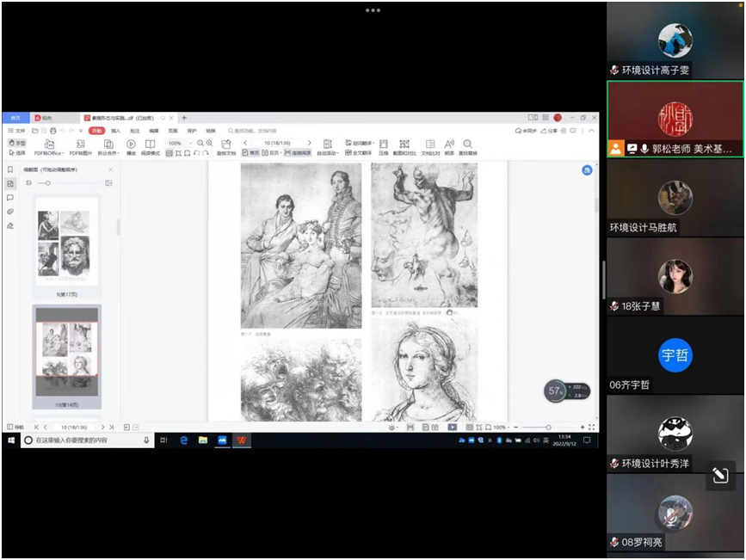Image resolution: width=746 pixels, height=560 pixels.
Task: Switch to the 稻壳 tab
Action: point(55,118)
